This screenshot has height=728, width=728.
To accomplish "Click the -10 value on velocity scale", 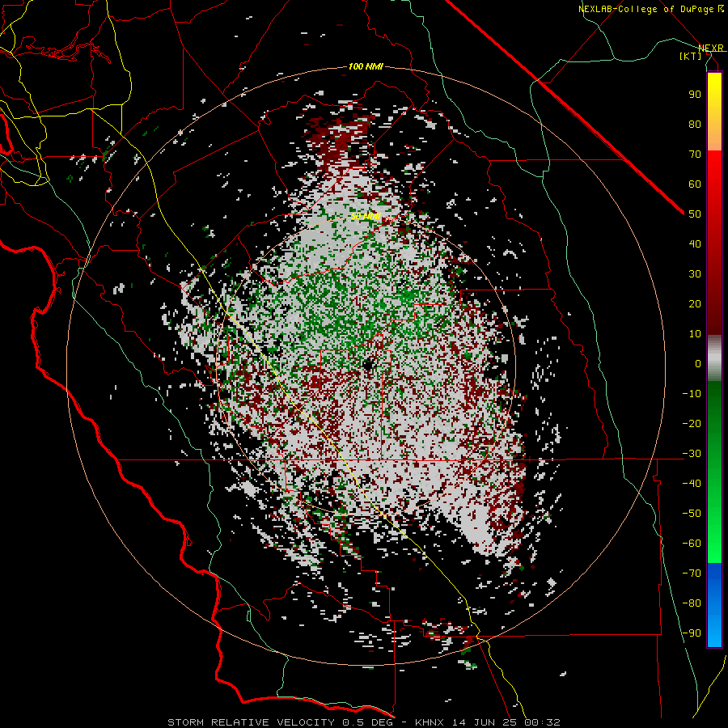I will click(692, 394).
